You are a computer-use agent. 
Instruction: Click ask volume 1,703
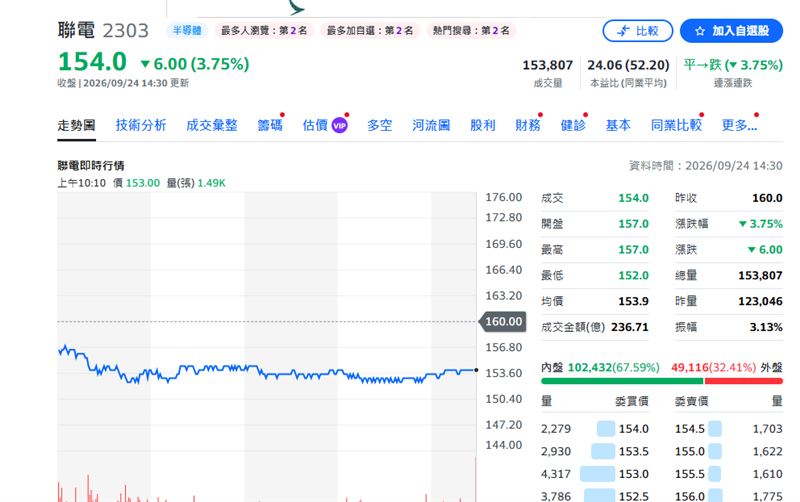(767, 429)
